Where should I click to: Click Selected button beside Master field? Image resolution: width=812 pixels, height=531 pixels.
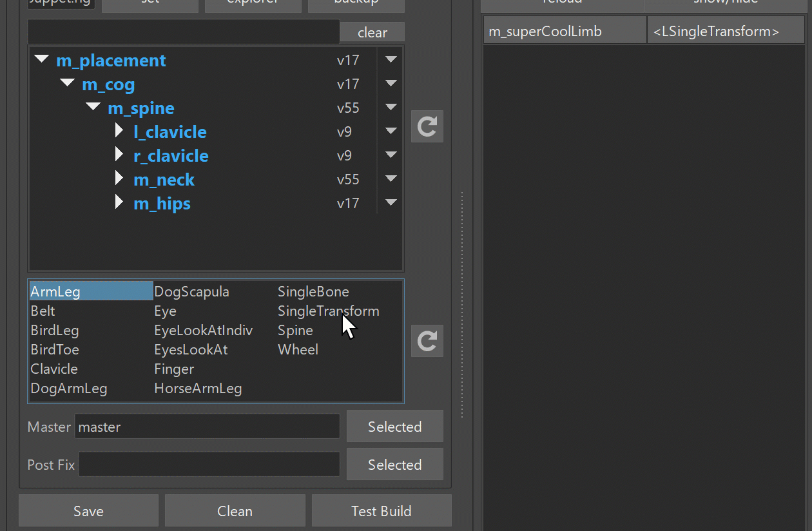[x=395, y=427]
